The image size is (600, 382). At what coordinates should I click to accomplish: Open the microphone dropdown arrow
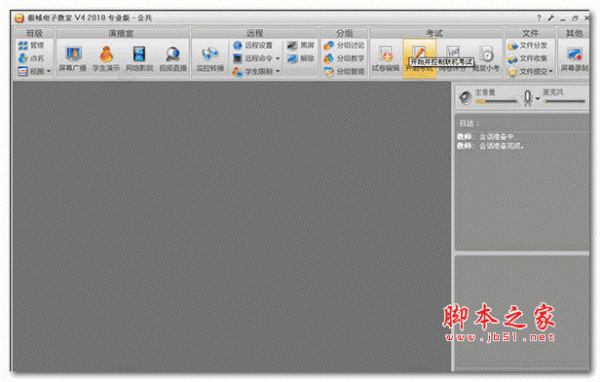click(x=537, y=99)
